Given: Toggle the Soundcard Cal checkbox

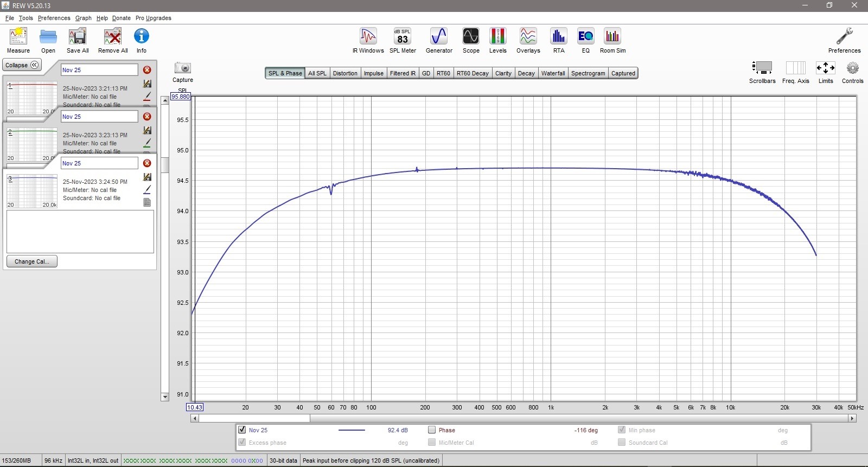Looking at the screenshot, I should (x=622, y=442).
